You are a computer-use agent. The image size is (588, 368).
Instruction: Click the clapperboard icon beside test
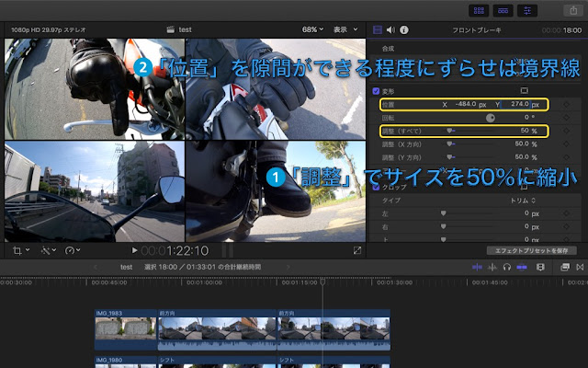pos(171,29)
